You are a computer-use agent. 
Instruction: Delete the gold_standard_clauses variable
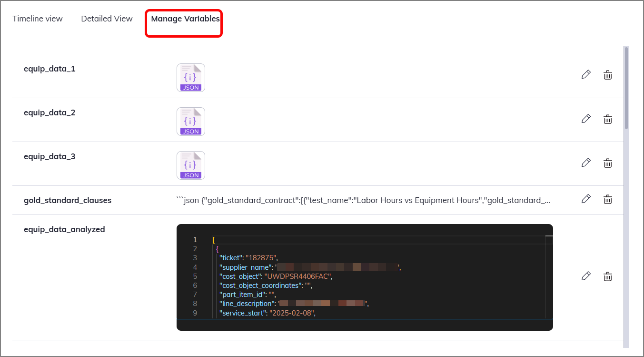point(608,199)
